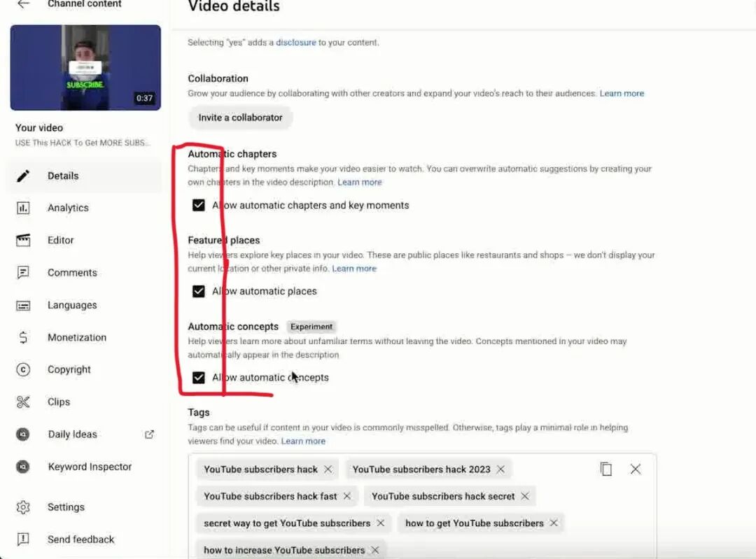Open the Monetization section
The image size is (756, 559).
pyautogui.click(x=77, y=337)
